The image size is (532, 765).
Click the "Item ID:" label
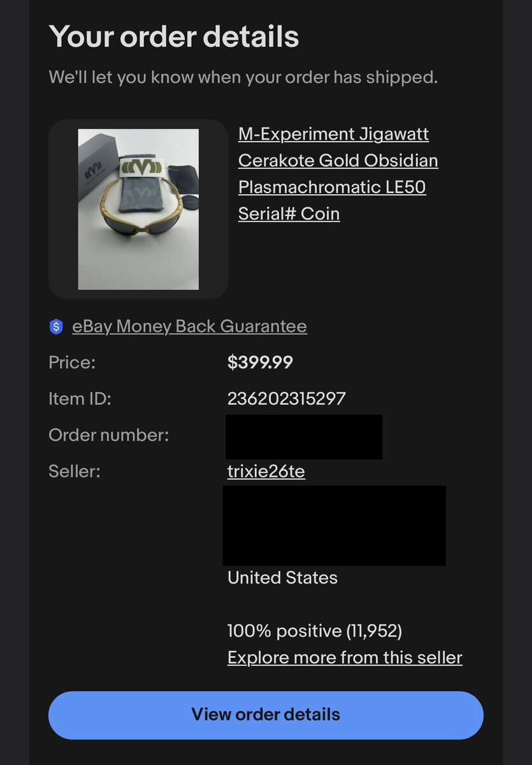point(80,399)
